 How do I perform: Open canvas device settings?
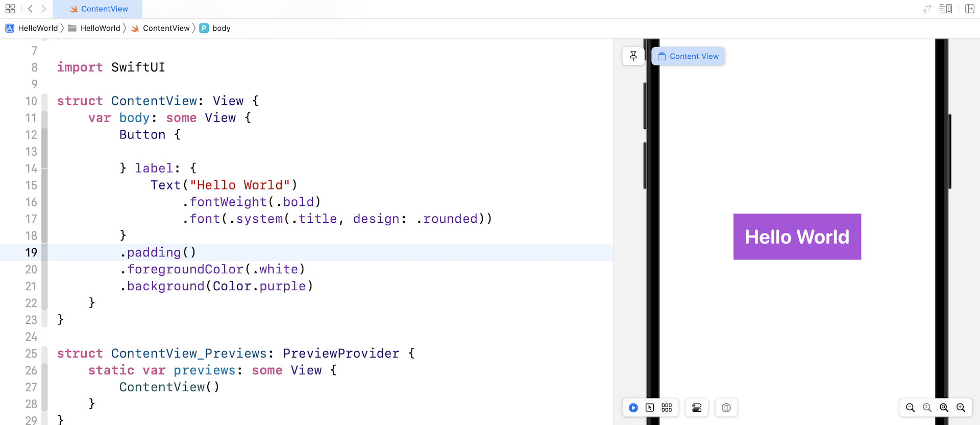[x=697, y=408]
